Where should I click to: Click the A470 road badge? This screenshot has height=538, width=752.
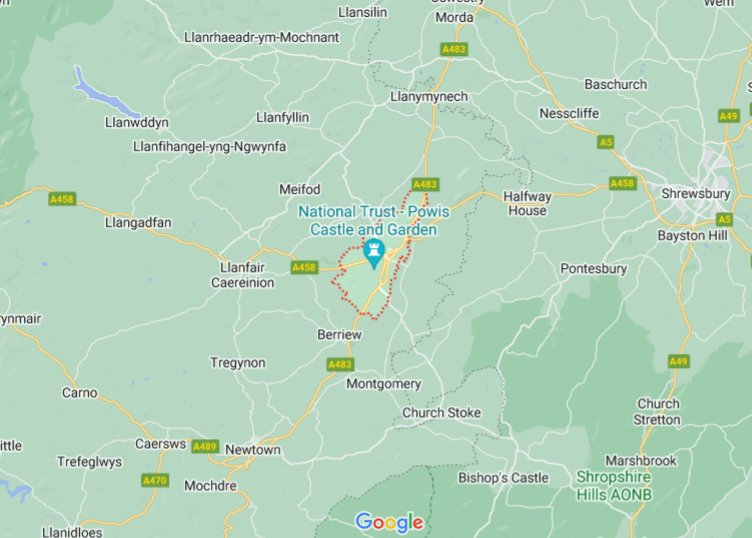[x=155, y=480]
